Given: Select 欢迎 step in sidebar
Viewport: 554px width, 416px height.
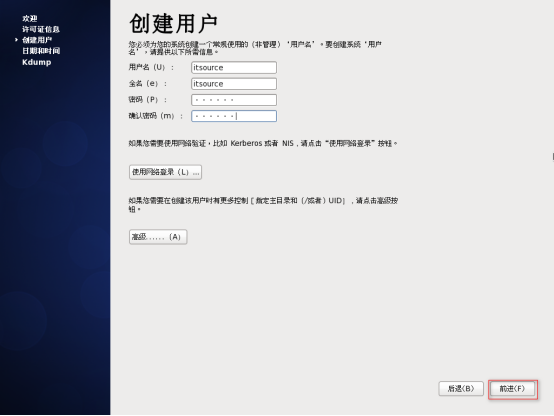Looking at the screenshot, I should pos(30,18).
